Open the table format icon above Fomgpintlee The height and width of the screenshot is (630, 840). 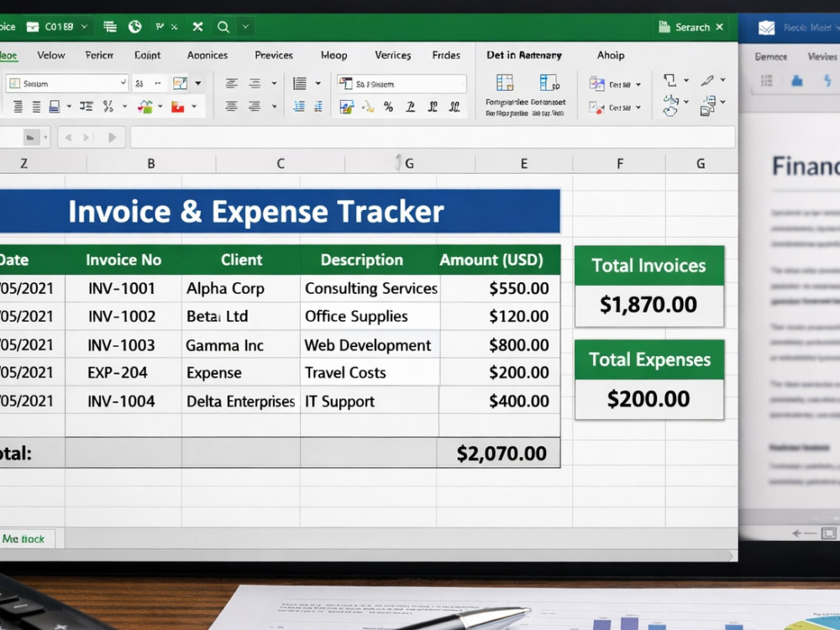505,82
